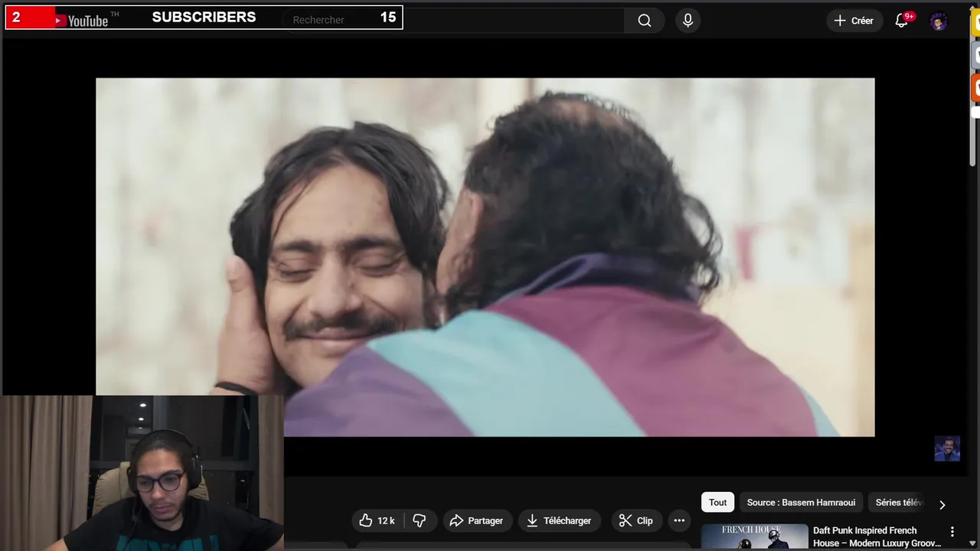The height and width of the screenshot is (551, 980).
Task: Open Daft Punk Inspired French House title
Action: [877, 536]
